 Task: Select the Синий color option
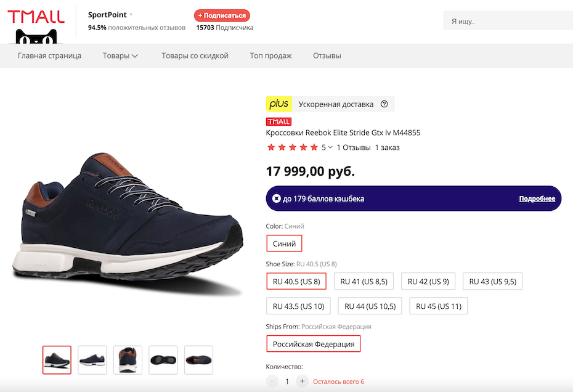pos(285,243)
